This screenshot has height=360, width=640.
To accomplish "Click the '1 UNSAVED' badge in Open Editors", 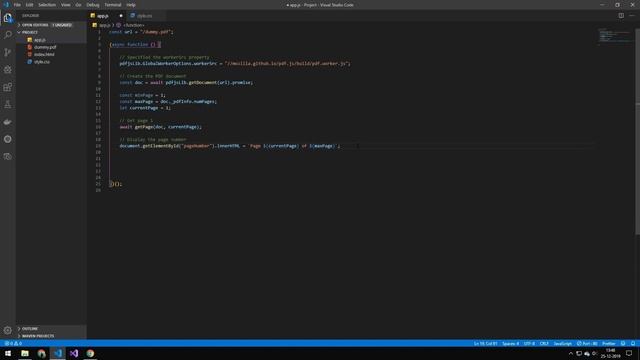I will coord(62,25).
